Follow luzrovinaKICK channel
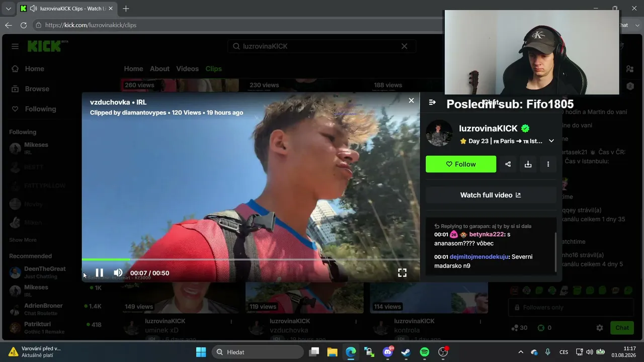Image resolution: width=644 pixels, height=362 pixels. click(x=461, y=164)
